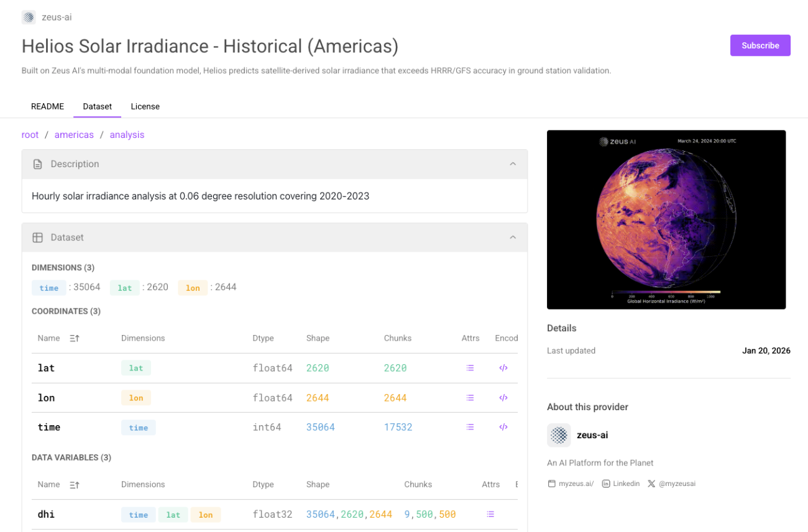This screenshot has width=808, height=532.
Task: Open attributes list icon for lat coordinate
Action: (x=470, y=368)
